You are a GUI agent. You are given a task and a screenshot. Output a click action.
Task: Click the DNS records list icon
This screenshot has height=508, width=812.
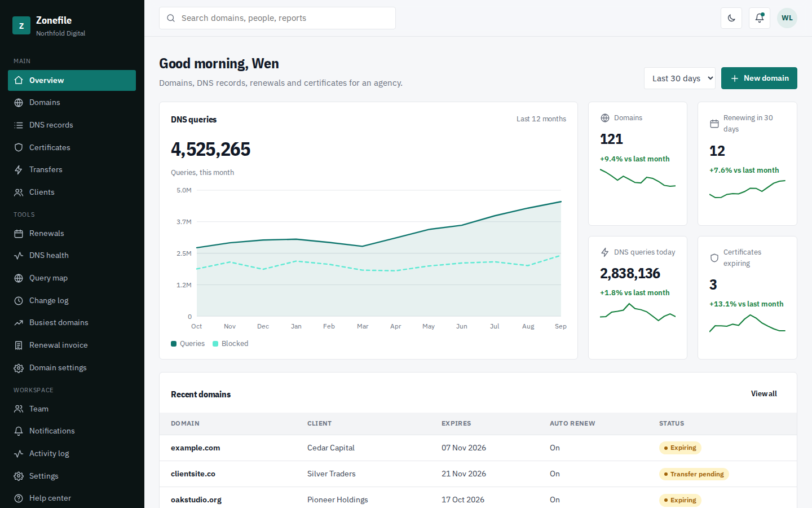19,125
